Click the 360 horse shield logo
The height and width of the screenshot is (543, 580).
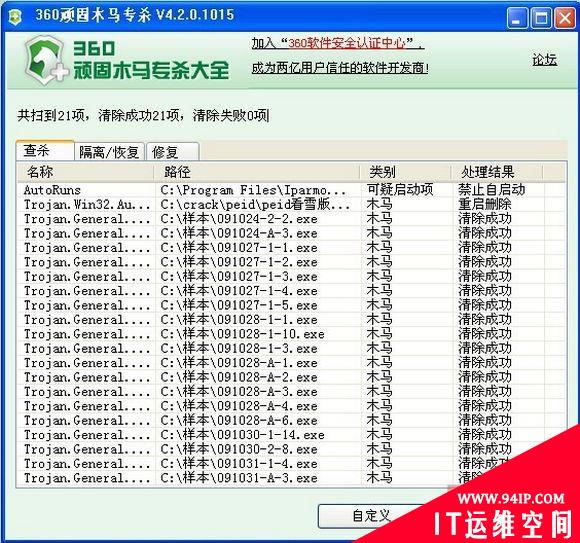(45, 60)
